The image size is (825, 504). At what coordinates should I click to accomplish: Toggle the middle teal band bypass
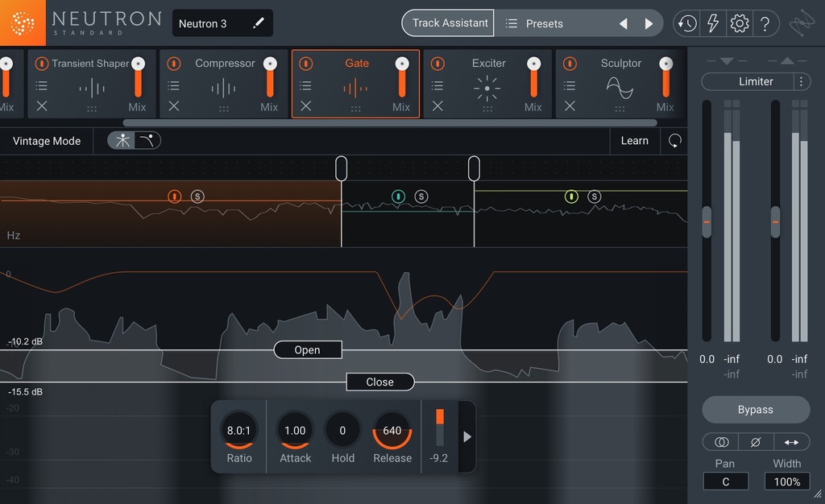pos(398,196)
